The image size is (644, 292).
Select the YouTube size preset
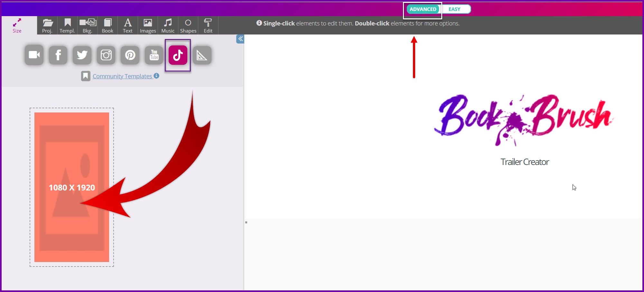[154, 55]
